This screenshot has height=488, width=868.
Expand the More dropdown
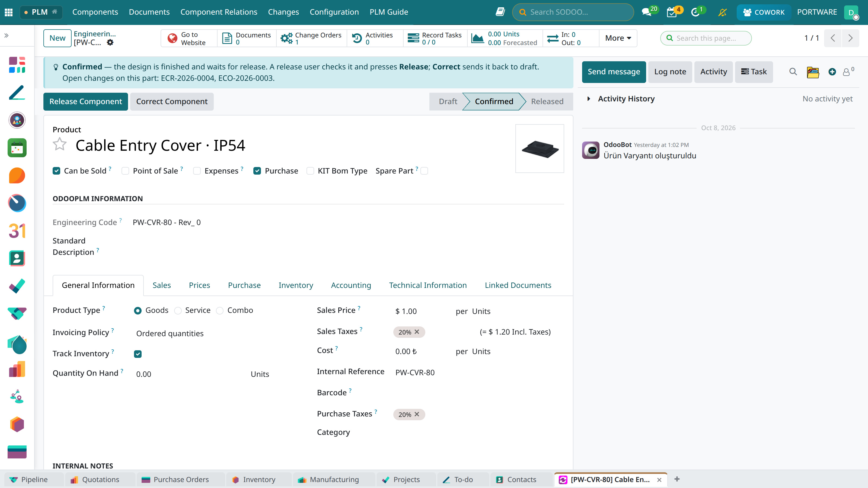[x=618, y=38]
